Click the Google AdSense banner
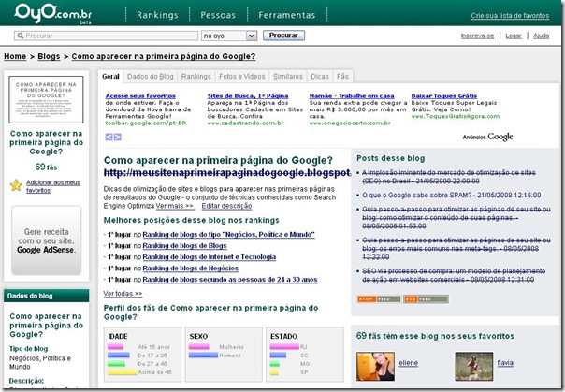 47,240
